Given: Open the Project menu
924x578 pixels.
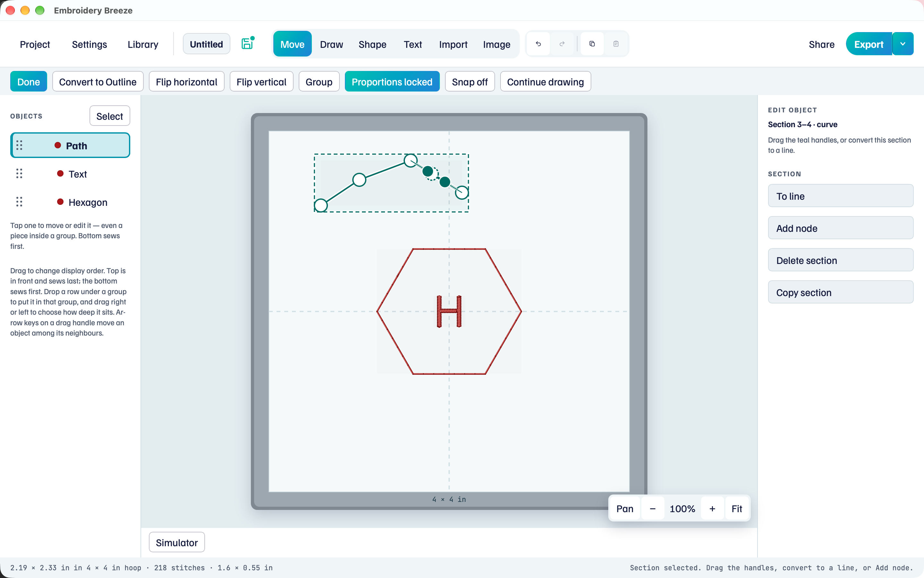Looking at the screenshot, I should pyautogui.click(x=35, y=44).
